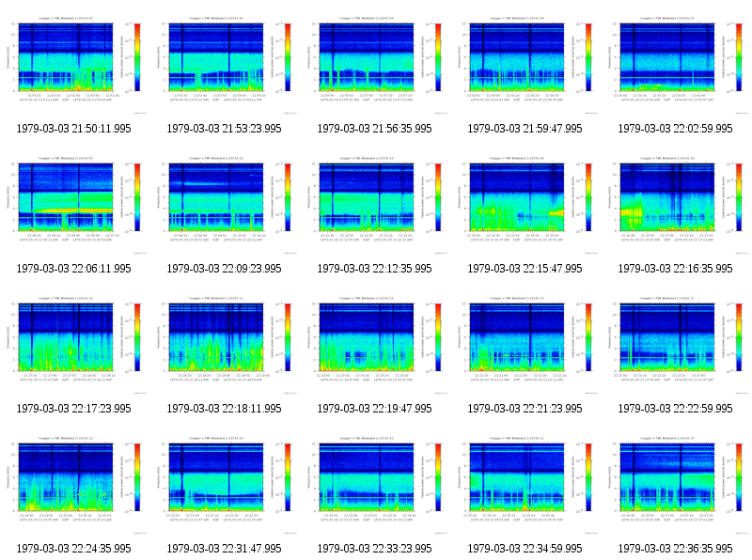Open the spectrogram thumbnail for 21:59:47.995
Viewport: 752px width, 560px height.
tap(525, 65)
